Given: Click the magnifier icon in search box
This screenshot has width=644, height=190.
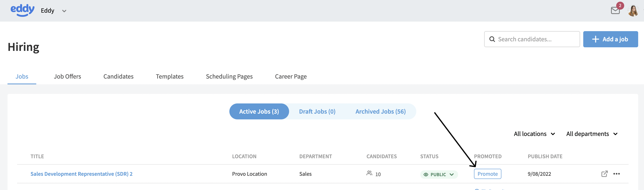Looking at the screenshot, I should pos(492,39).
